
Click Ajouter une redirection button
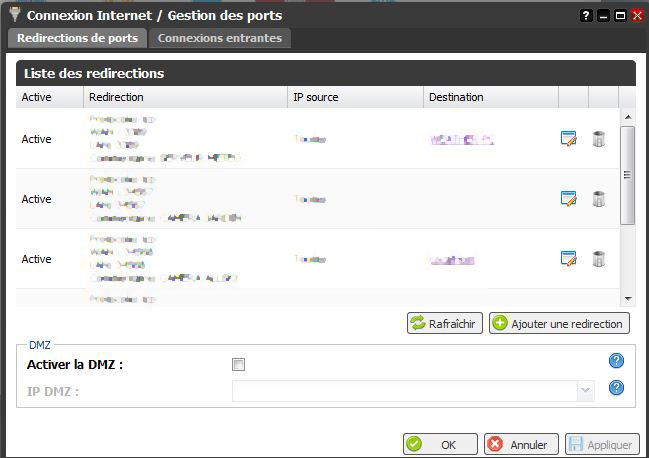coord(559,323)
